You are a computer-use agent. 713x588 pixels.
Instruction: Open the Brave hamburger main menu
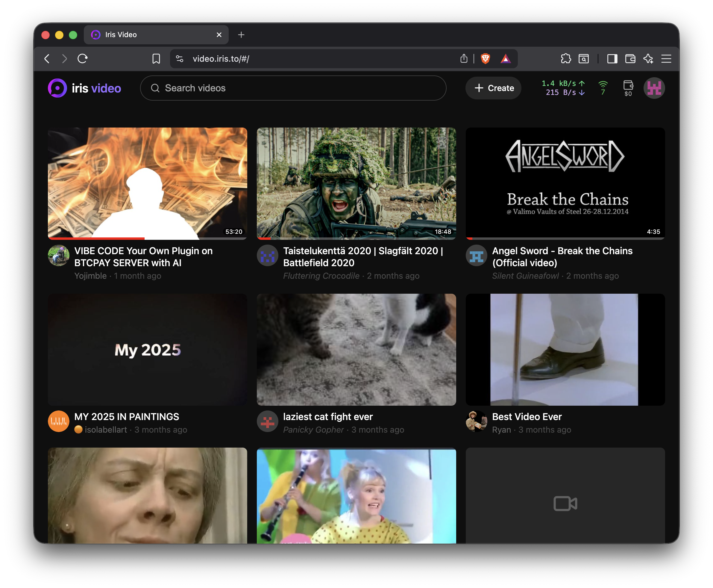tap(666, 59)
